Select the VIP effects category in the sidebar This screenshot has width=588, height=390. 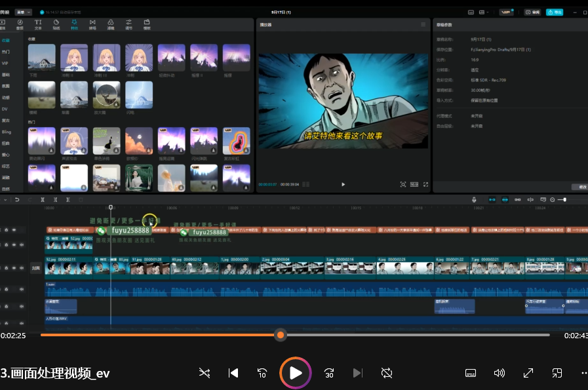(x=5, y=63)
